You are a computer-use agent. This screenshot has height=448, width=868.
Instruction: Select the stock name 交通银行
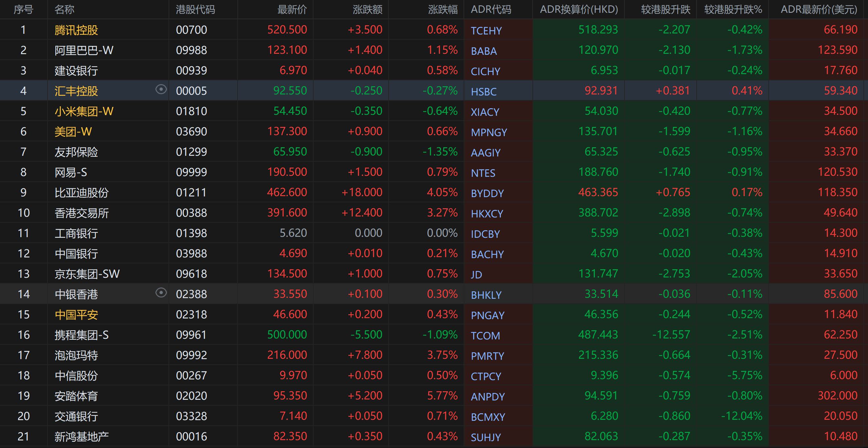(x=76, y=416)
